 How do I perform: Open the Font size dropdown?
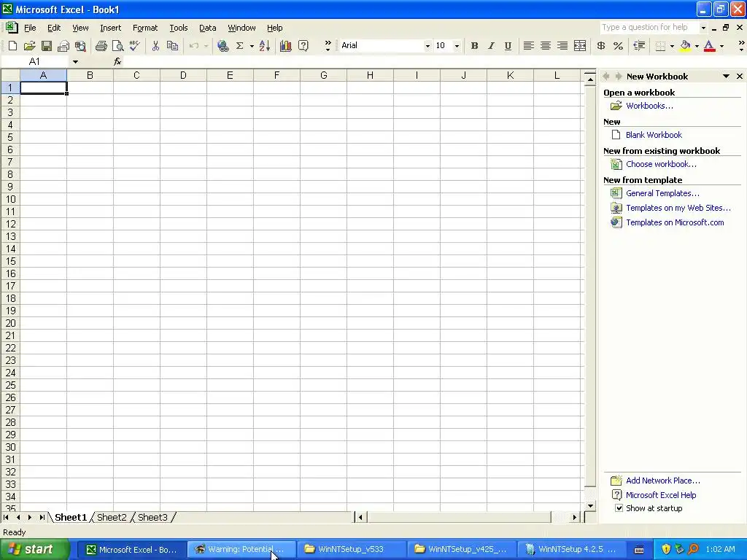pyautogui.click(x=457, y=46)
